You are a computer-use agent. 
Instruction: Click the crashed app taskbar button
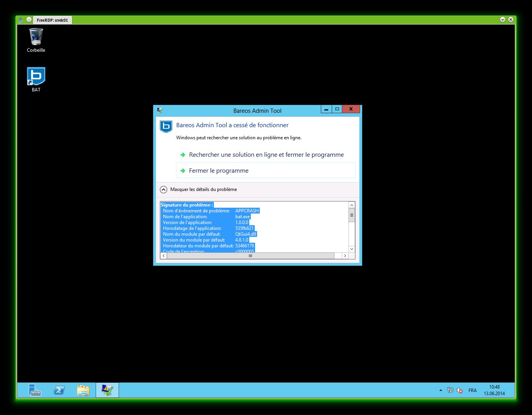click(x=107, y=390)
